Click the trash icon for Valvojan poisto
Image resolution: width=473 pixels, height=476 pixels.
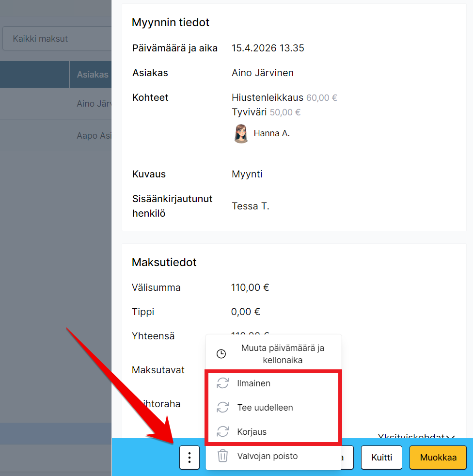coord(222,456)
